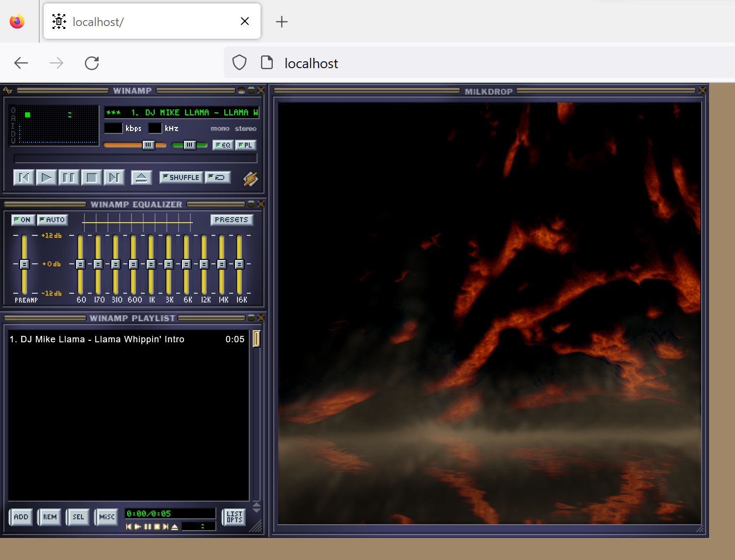Select the localhost browser tab

[x=152, y=22]
